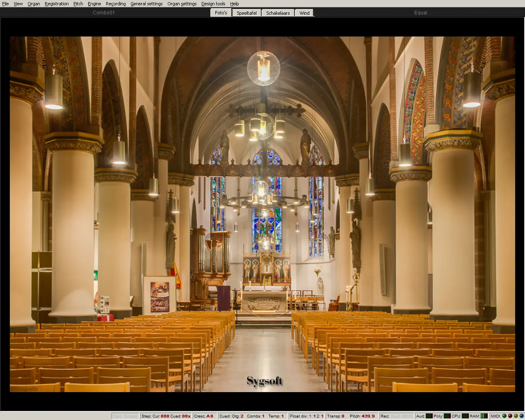Click the Combs01 combination set label
525x420 pixels.
click(104, 13)
